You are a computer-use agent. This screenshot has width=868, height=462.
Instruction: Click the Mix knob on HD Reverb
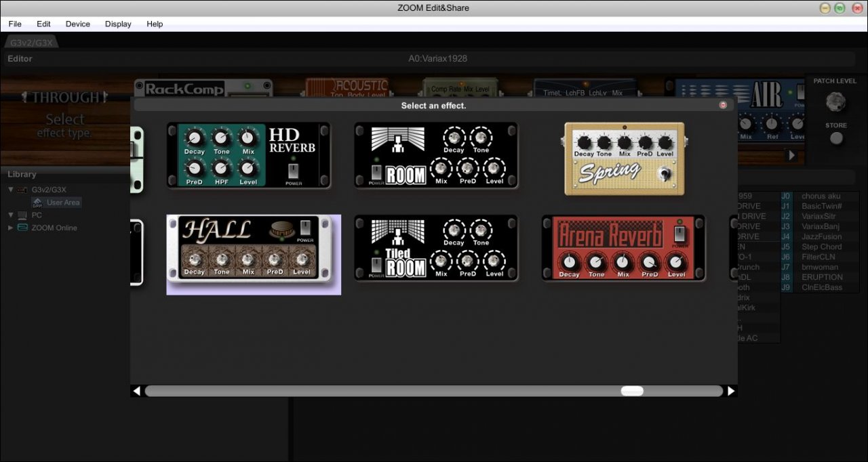click(x=248, y=138)
